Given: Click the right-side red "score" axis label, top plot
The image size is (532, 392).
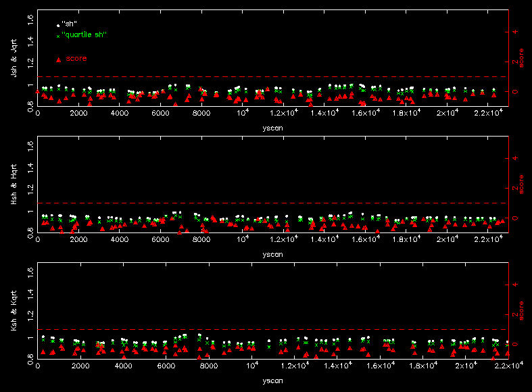Looking at the screenshot, I should tap(522, 58).
